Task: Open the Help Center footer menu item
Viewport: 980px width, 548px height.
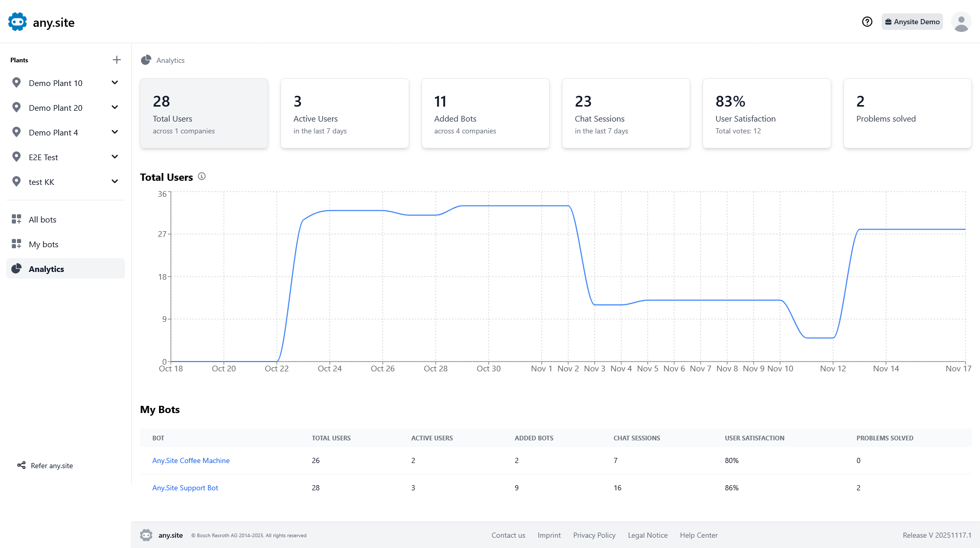Action: tap(698, 535)
